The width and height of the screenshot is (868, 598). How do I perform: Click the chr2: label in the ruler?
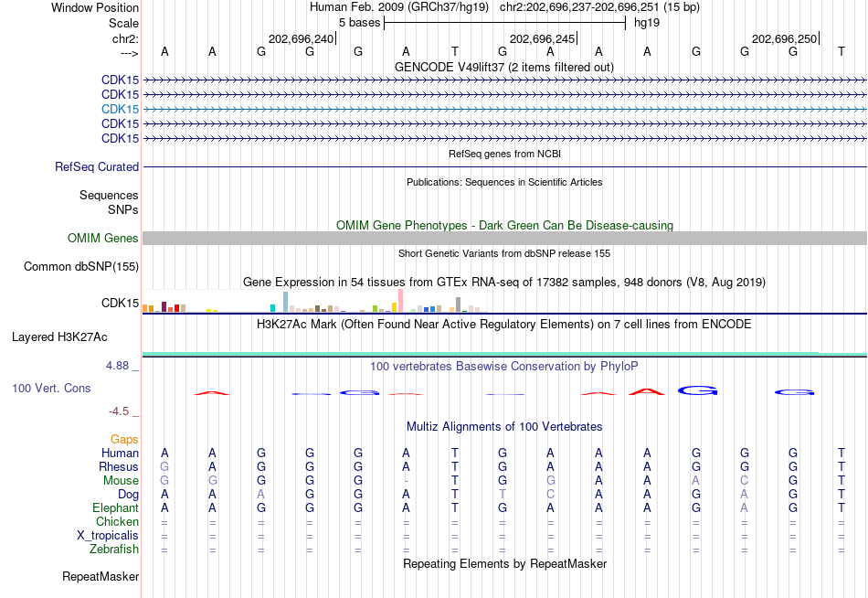click(x=126, y=38)
